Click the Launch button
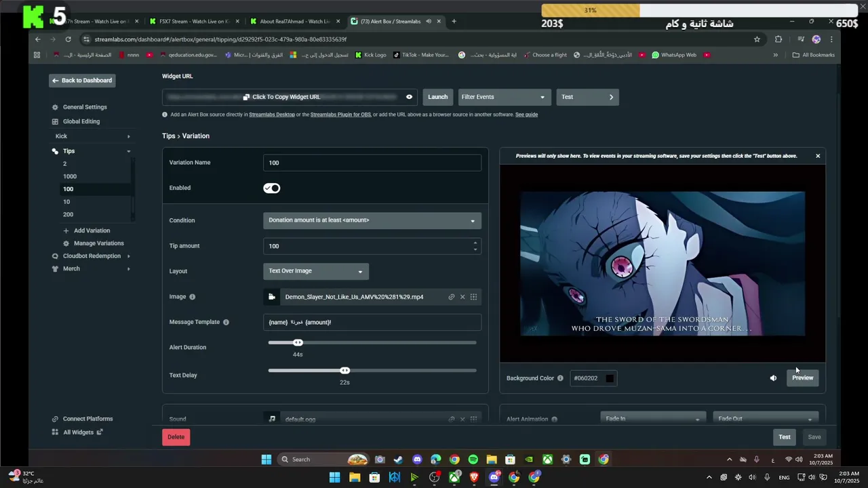868x488 pixels. [437, 97]
